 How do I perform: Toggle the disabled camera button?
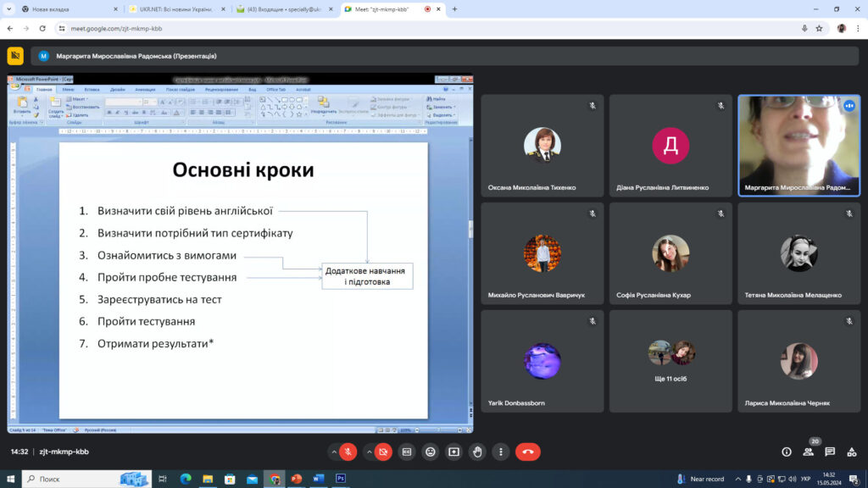383,452
